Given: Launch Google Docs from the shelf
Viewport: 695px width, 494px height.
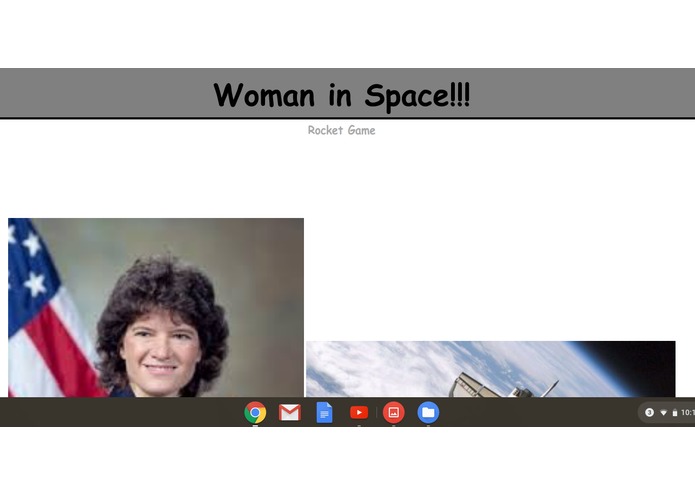Looking at the screenshot, I should [324, 412].
